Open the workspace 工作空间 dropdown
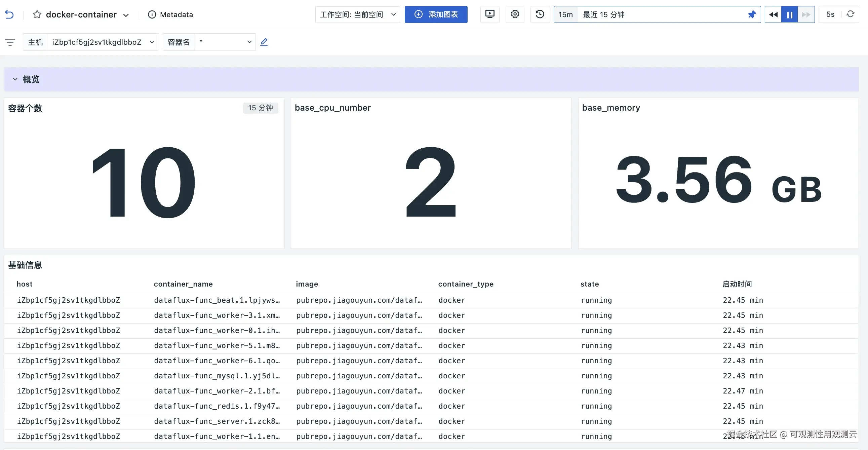868x450 pixels. [x=357, y=14]
